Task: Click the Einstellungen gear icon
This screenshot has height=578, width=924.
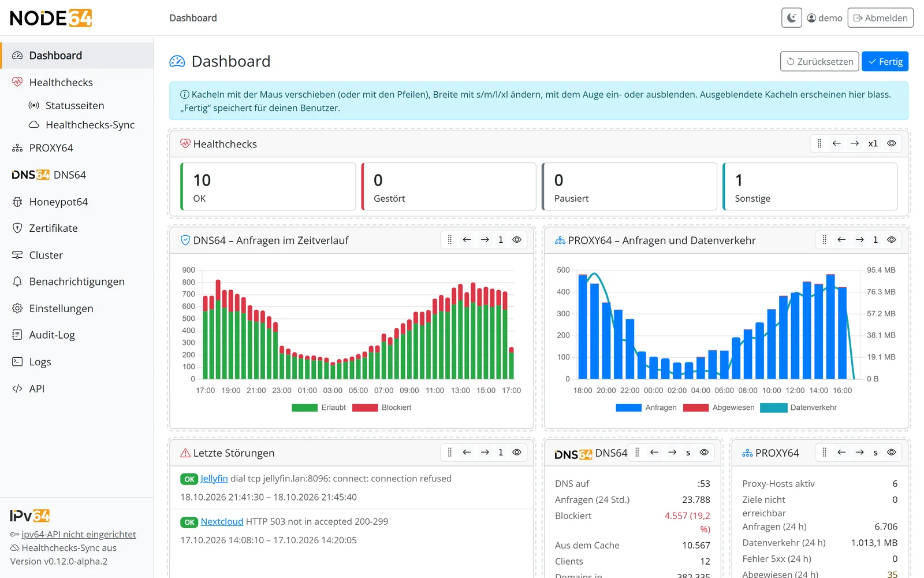Action: coord(17,309)
